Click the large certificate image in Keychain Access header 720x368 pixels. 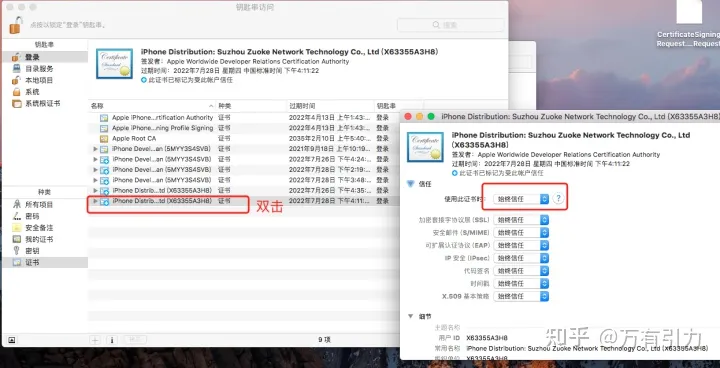(114, 63)
